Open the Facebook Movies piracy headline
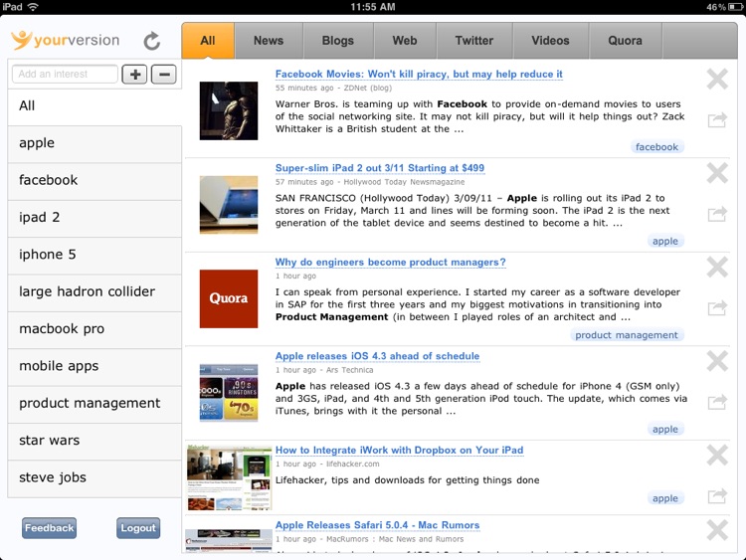 tap(419, 75)
